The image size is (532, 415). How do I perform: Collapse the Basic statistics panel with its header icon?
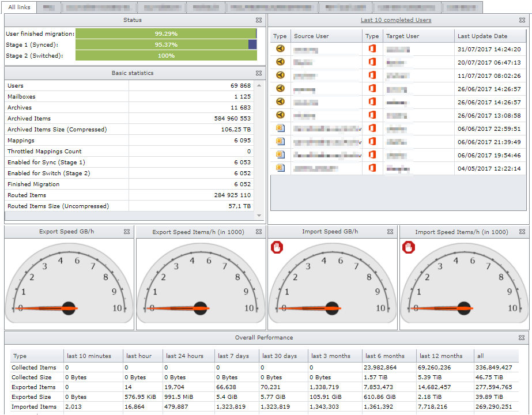click(259, 73)
